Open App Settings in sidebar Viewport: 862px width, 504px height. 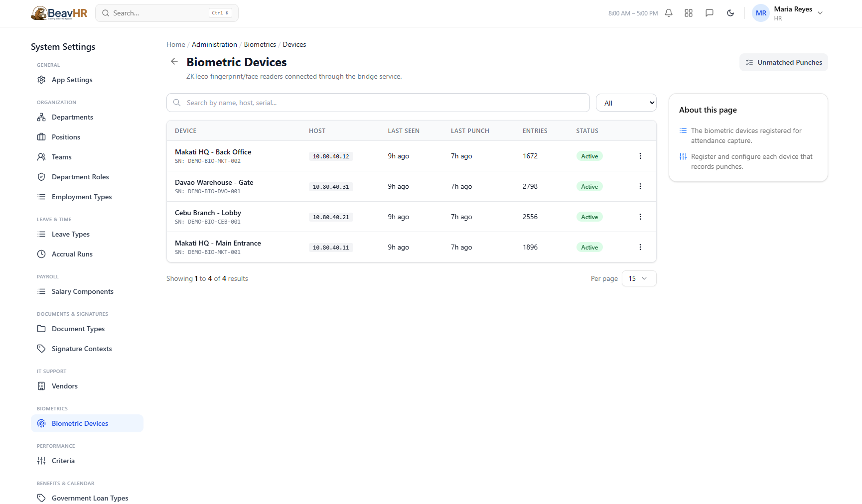pos(87,80)
